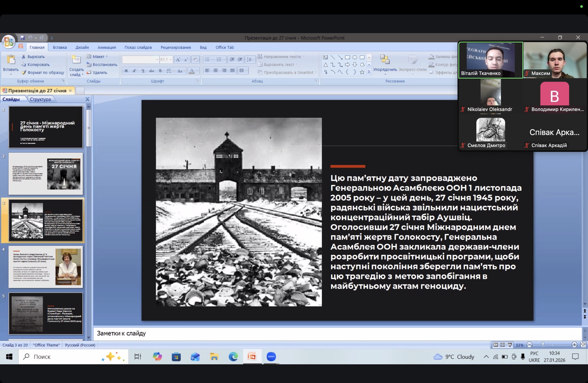Toggle center text alignment
Image resolution: width=588 pixels, height=383 pixels.
216,71
